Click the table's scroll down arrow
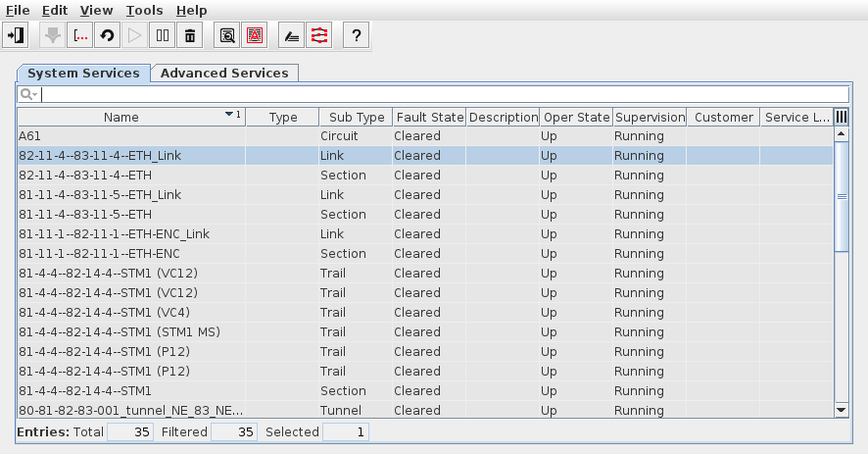Screen dimensions: 868x454 (841, 409)
